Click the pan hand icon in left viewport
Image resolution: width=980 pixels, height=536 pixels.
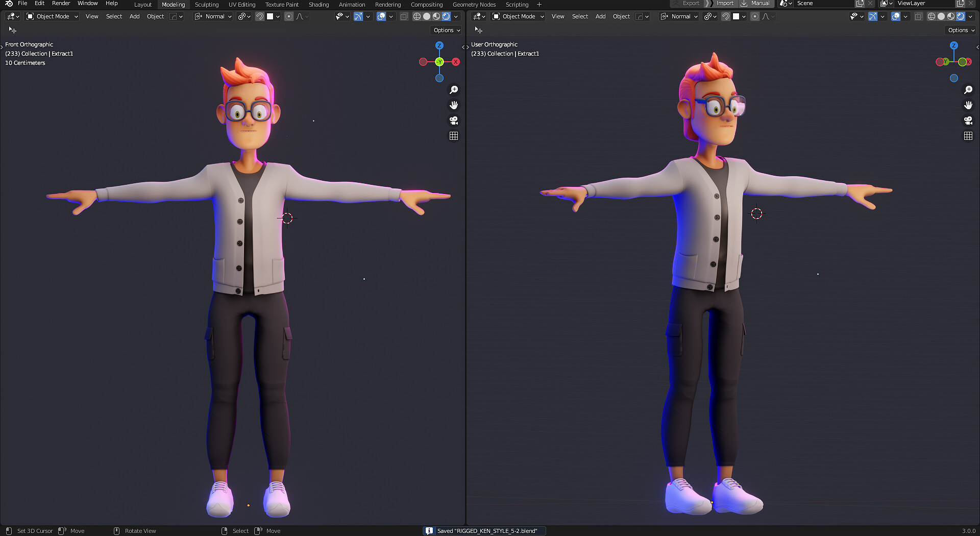[x=454, y=105]
